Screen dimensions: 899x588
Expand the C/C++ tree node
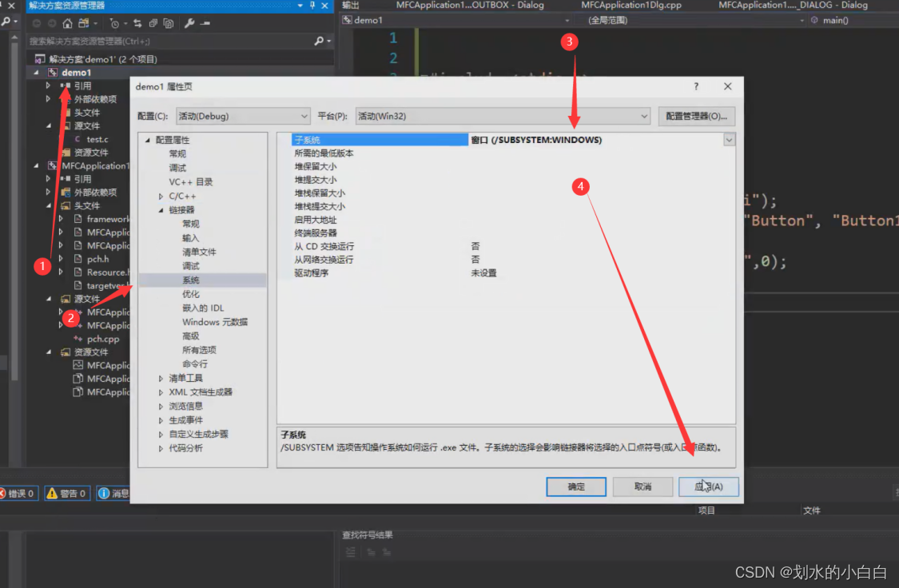(x=161, y=196)
